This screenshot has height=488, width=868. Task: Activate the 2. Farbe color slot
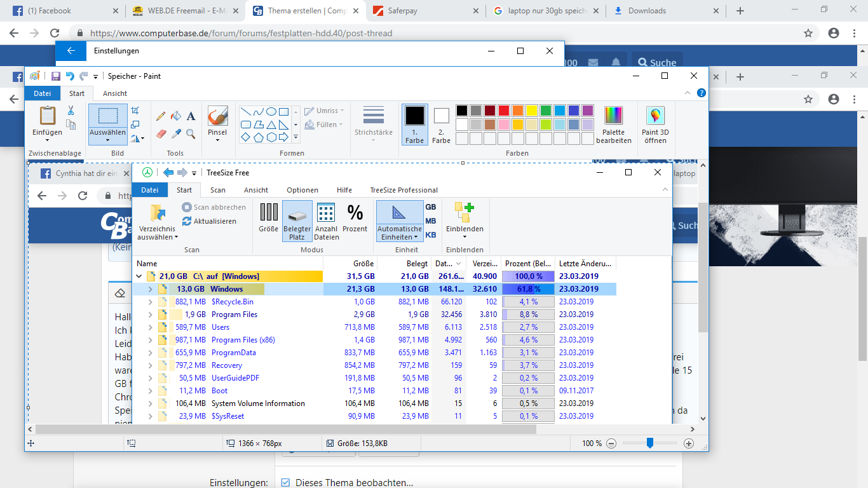(x=442, y=125)
